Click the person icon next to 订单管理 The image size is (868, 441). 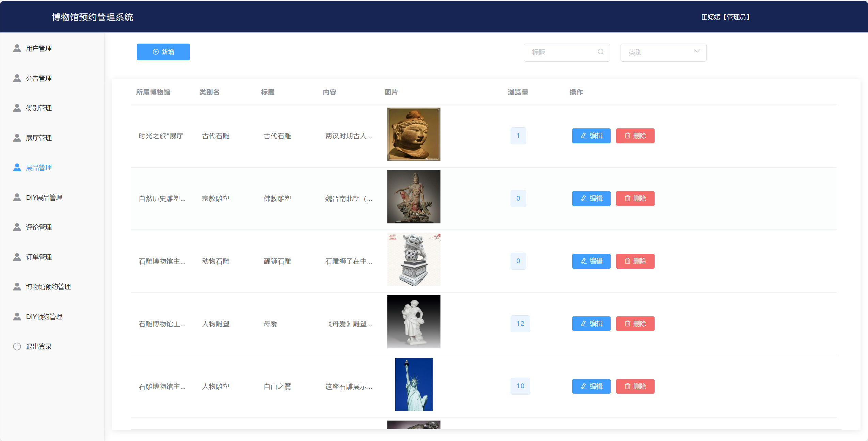coord(17,257)
